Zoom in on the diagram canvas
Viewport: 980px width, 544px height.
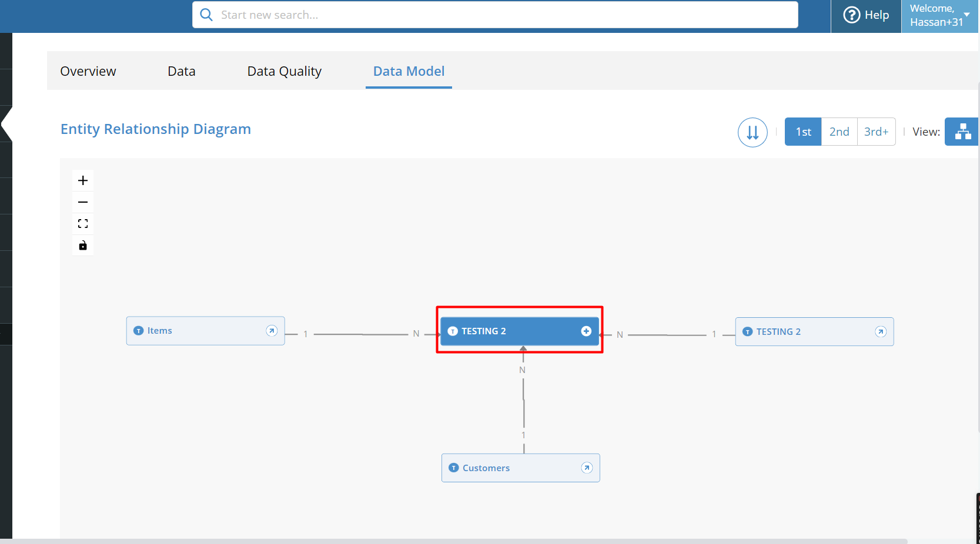[83, 180]
